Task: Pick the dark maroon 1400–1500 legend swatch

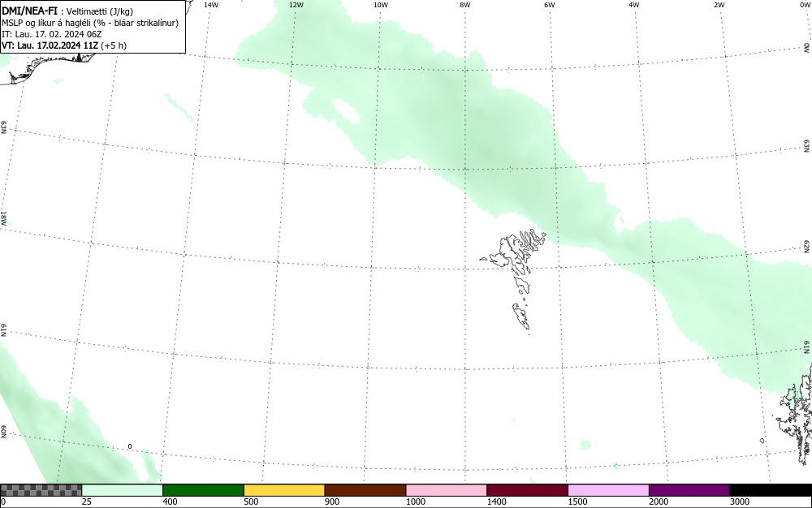Action: [x=527, y=490]
